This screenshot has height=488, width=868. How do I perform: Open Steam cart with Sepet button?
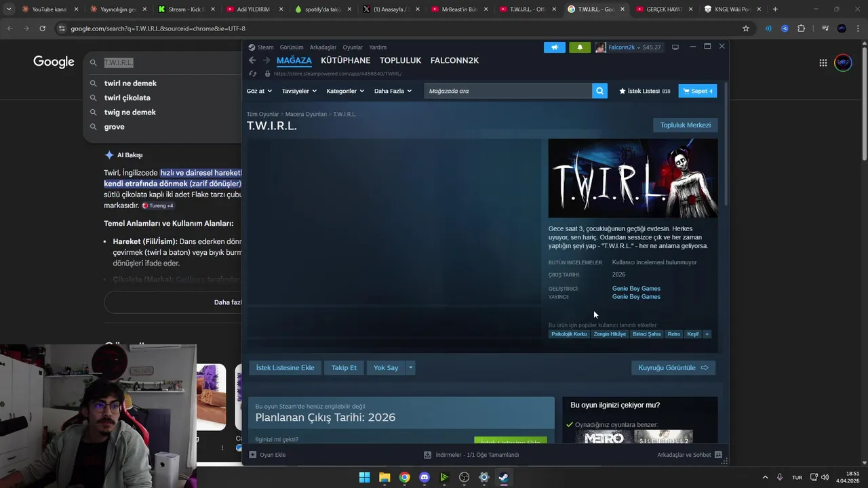click(698, 91)
